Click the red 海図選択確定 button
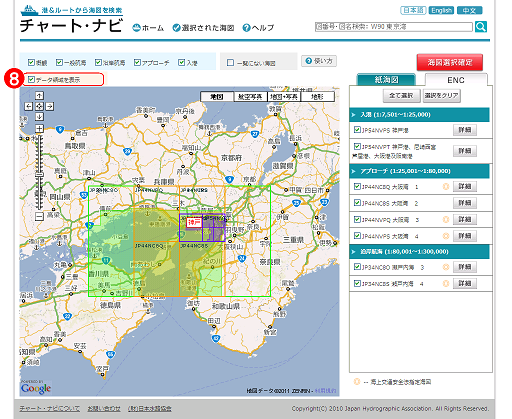 click(450, 62)
